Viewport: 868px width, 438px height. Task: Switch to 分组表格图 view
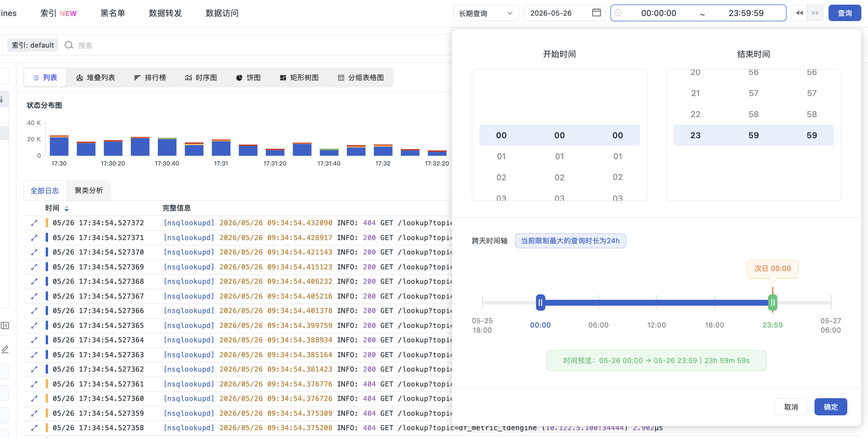361,78
